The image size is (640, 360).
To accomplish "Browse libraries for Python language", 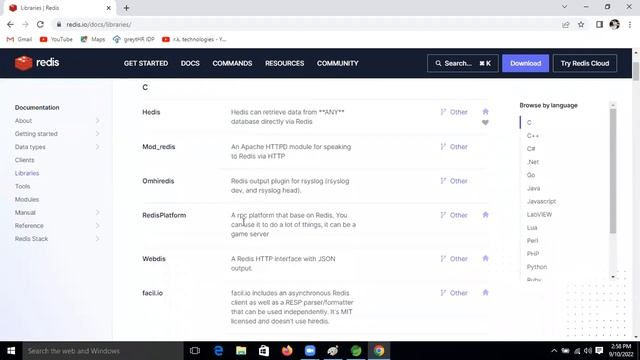I will coord(537,267).
